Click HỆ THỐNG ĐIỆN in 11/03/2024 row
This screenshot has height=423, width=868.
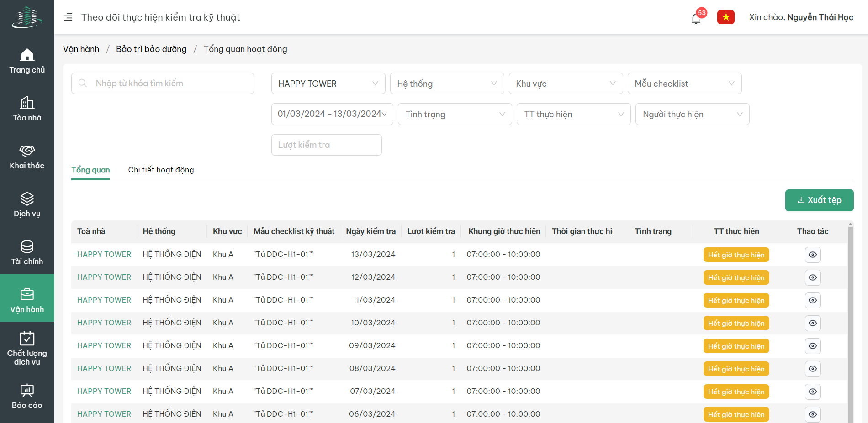point(172,300)
